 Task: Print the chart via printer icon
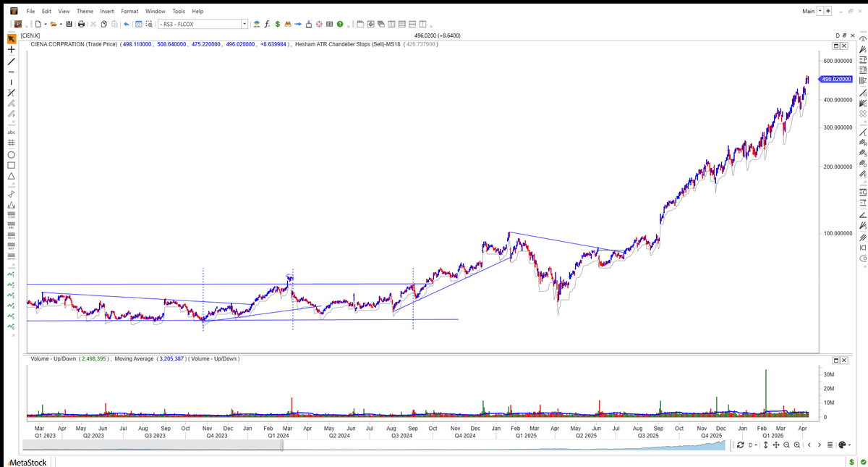click(x=82, y=24)
